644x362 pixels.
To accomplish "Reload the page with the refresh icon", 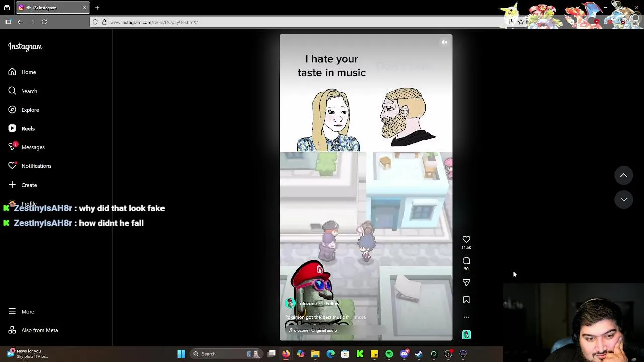I will [44, 22].
